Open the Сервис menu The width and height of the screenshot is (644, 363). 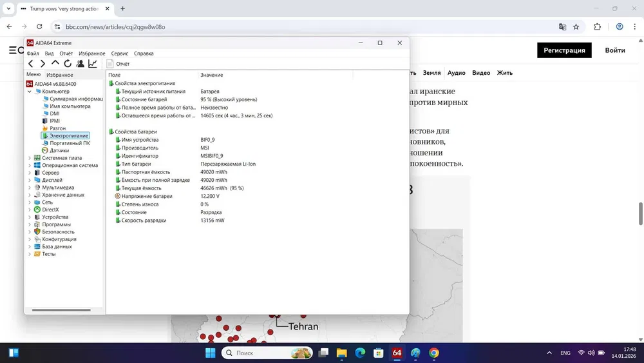tap(119, 54)
